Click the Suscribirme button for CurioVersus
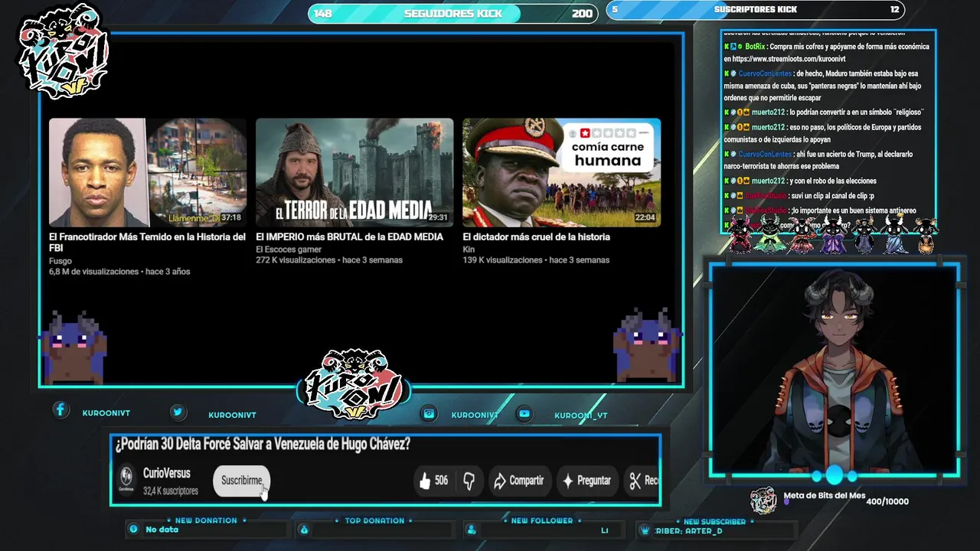 point(241,481)
